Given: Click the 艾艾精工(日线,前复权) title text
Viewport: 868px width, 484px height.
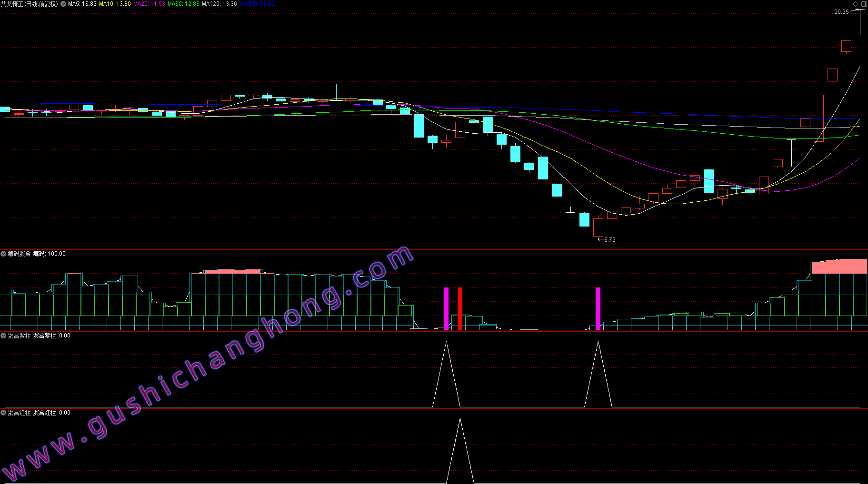Looking at the screenshot, I should tap(30, 4).
